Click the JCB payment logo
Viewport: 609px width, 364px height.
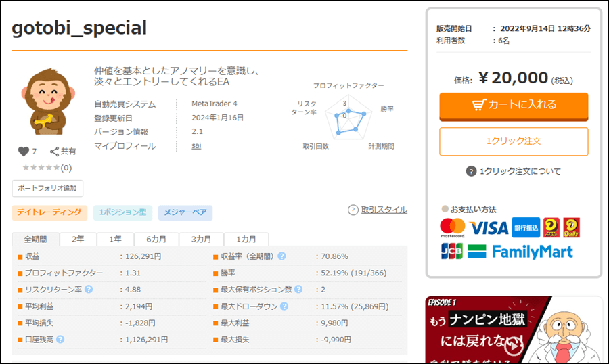click(452, 251)
